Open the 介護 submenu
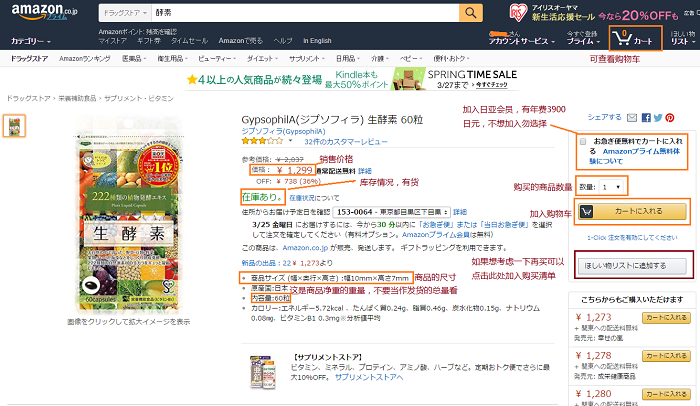The height and width of the screenshot is (406, 700). [x=380, y=59]
